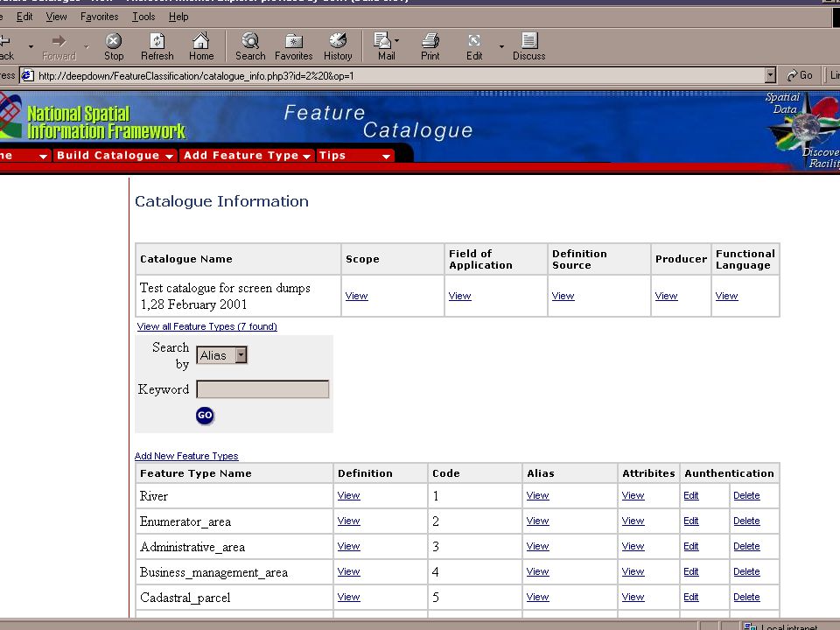
Task: Delete the Business_management_area feature type
Action: pos(746,571)
